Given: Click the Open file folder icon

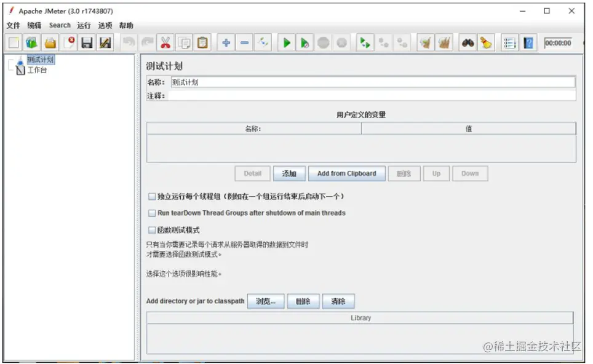Looking at the screenshot, I should [50, 42].
